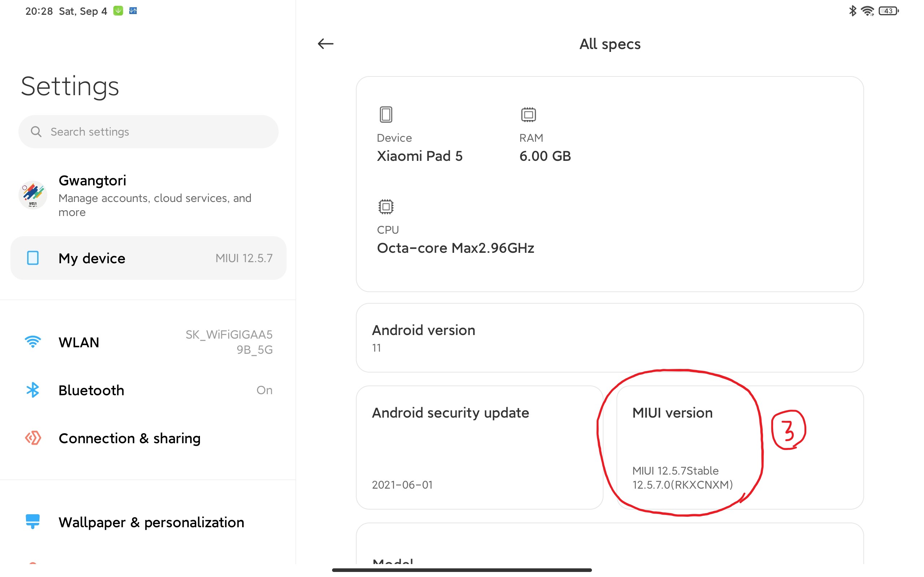The image size is (924, 577).
Task: Tap the MIUI version card
Action: tap(740, 447)
